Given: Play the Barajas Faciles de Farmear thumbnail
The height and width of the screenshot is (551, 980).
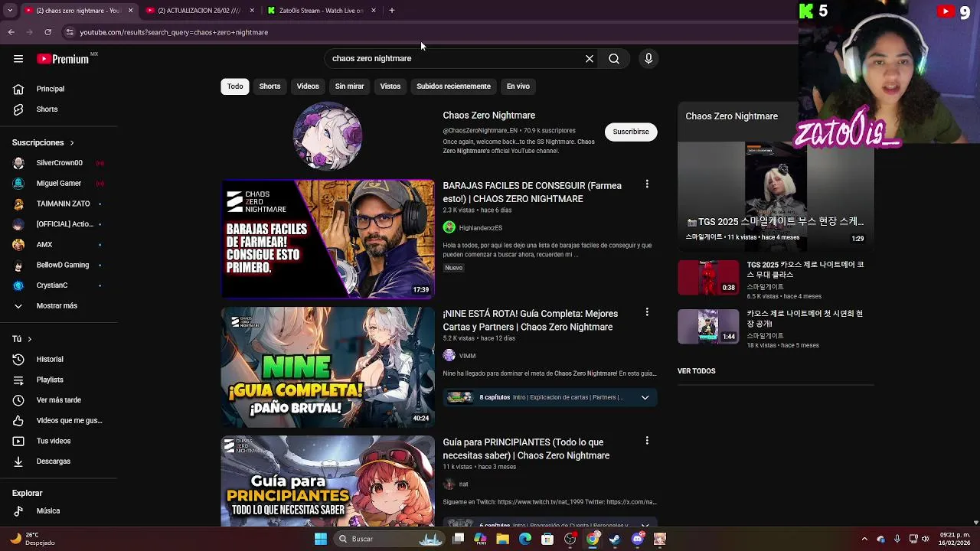Looking at the screenshot, I should pyautogui.click(x=328, y=239).
